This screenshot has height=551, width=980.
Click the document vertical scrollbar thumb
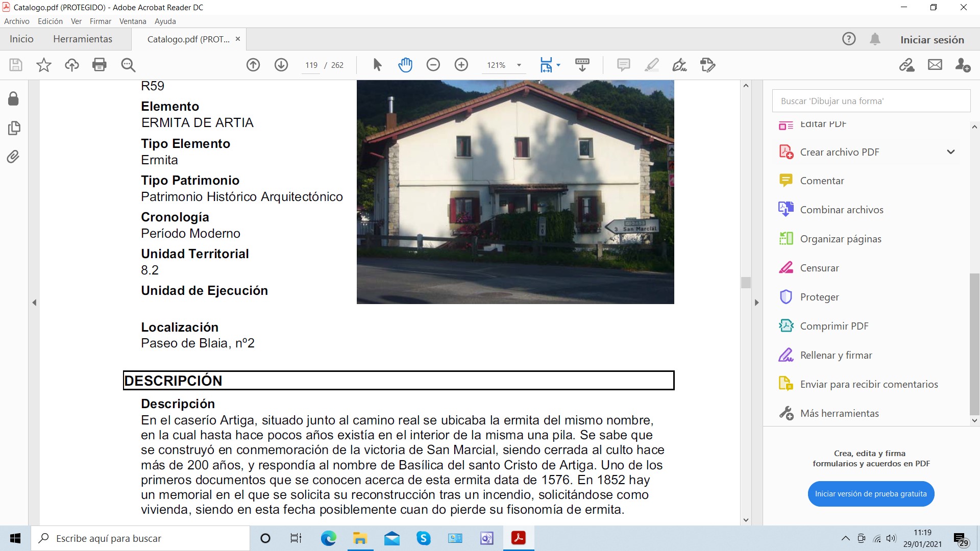(746, 282)
